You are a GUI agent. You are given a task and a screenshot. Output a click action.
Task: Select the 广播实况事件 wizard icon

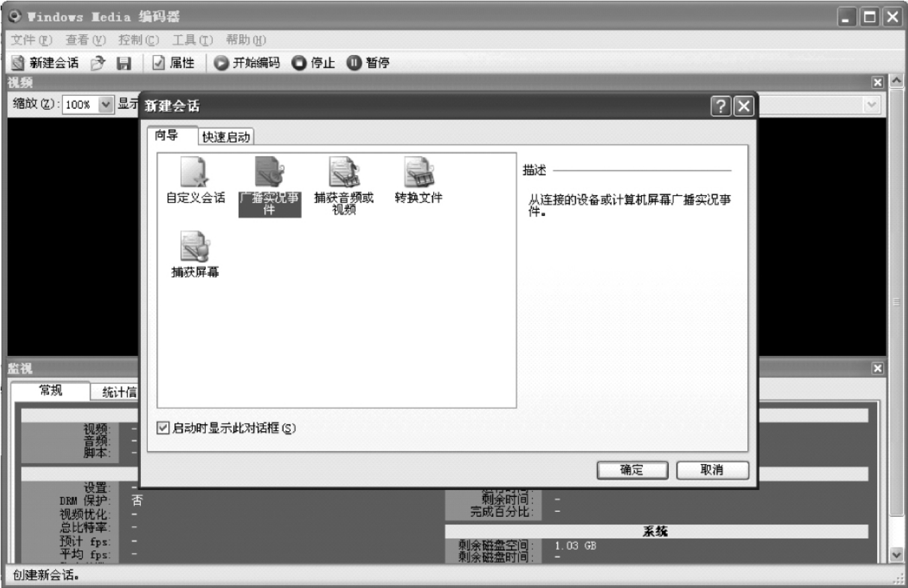point(270,186)
